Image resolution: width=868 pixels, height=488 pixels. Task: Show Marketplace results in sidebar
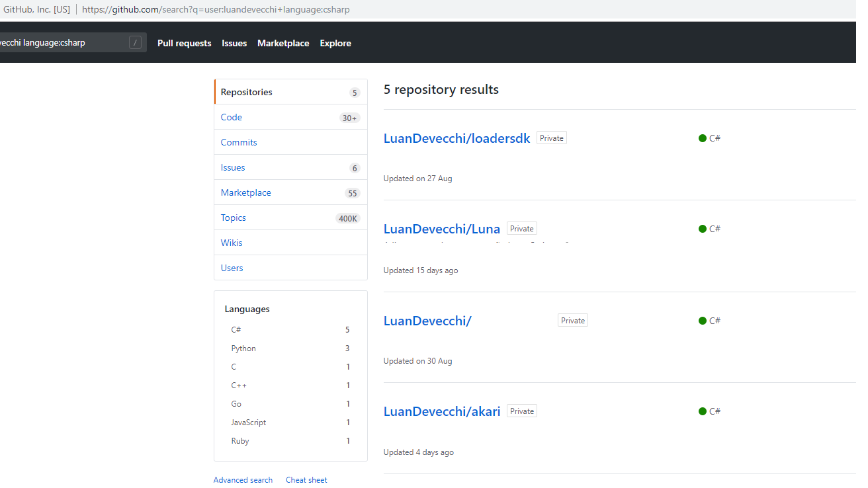(290, 192)
